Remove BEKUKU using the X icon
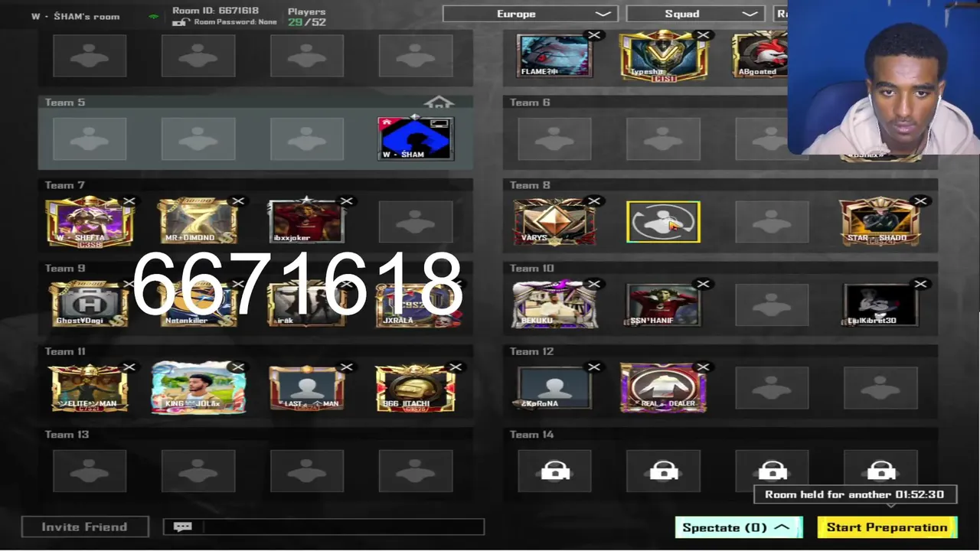The height and width of the screenshot is (551, 980). tap(594, 284)
